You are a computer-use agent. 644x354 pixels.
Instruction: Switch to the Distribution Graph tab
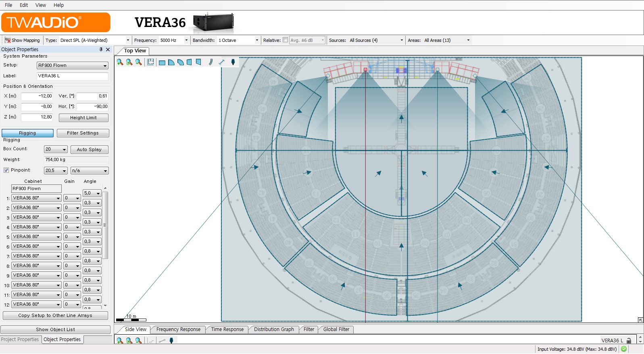[x=274, y=329]
